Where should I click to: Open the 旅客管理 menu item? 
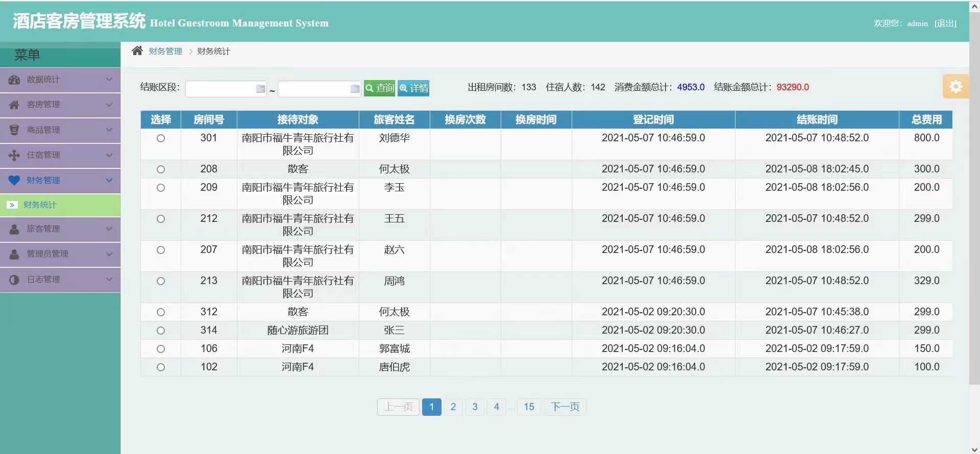click(60, 229)
